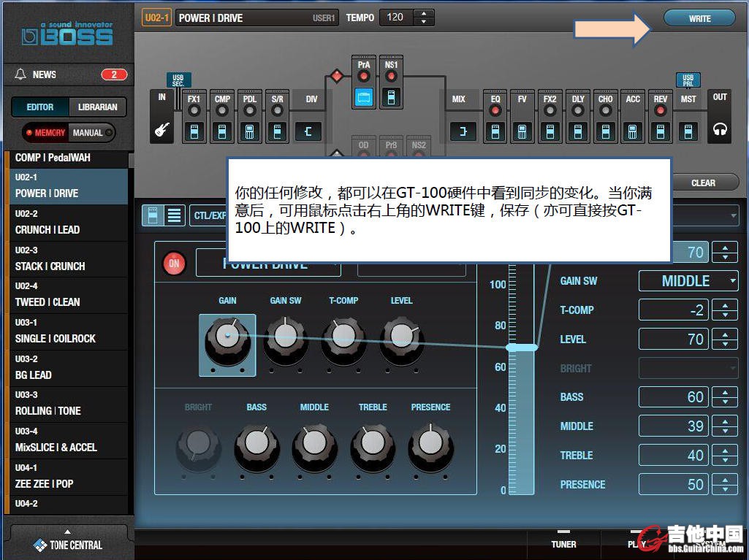Click the MIX mixer block icon
This screenshot has width=749, height=560.
point(460,131)
